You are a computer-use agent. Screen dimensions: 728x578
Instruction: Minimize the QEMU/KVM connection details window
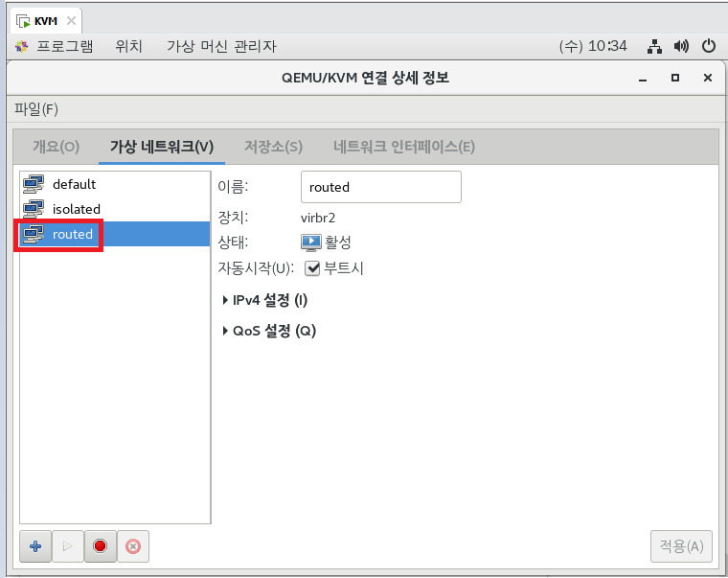click(x=643, y=78)
